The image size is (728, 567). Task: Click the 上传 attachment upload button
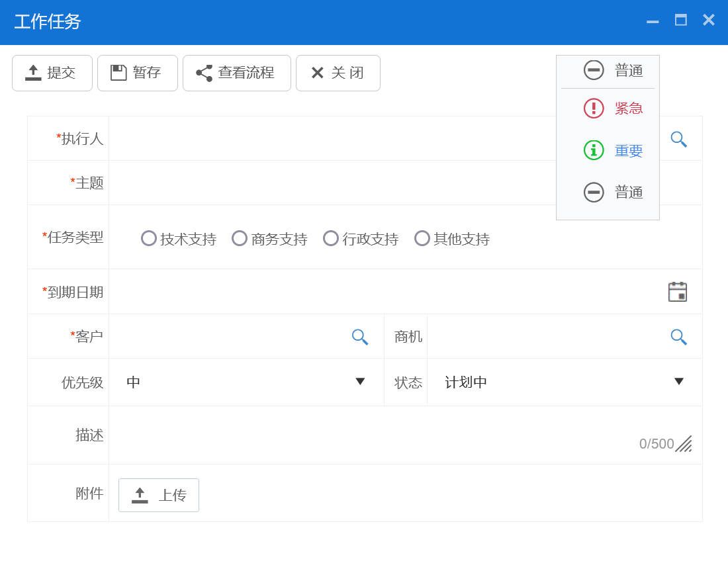pyautogui.click(x=159, y=495)
